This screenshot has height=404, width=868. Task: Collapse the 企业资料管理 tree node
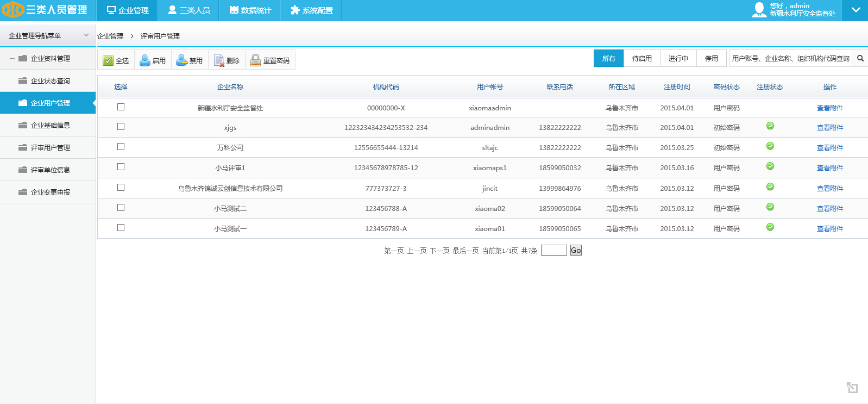pos(12,58)
